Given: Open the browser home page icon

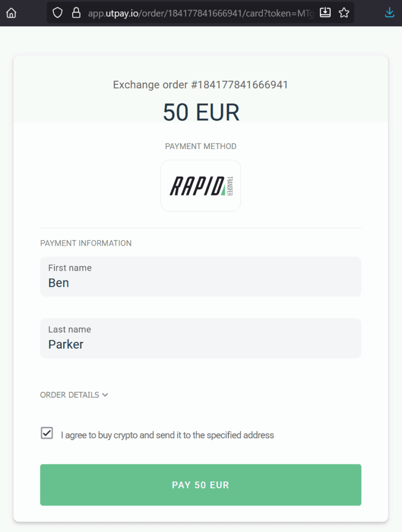Looking at the screenshot, I should (11, 12).
